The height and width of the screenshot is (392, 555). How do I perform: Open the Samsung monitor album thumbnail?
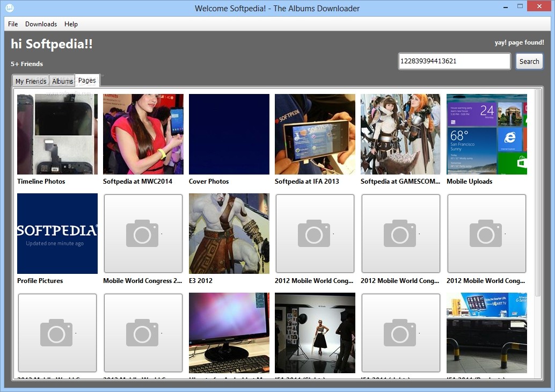pos(229,333)
